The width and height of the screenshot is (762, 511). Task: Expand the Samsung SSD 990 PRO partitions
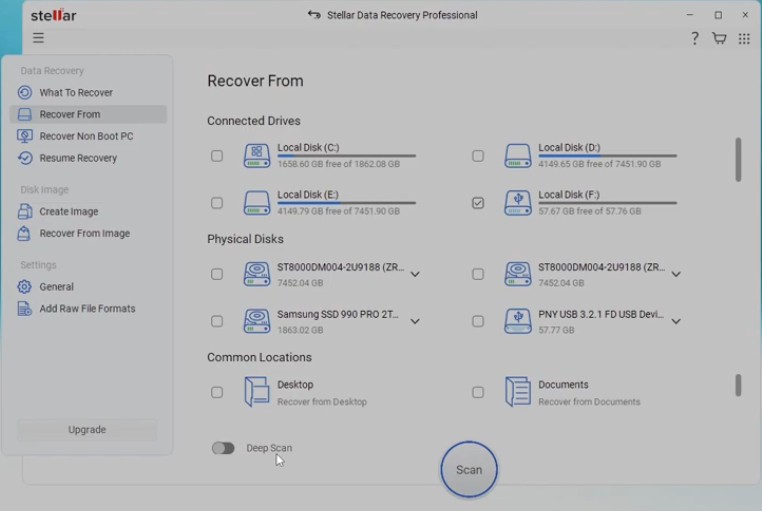(x=415, y=322)
